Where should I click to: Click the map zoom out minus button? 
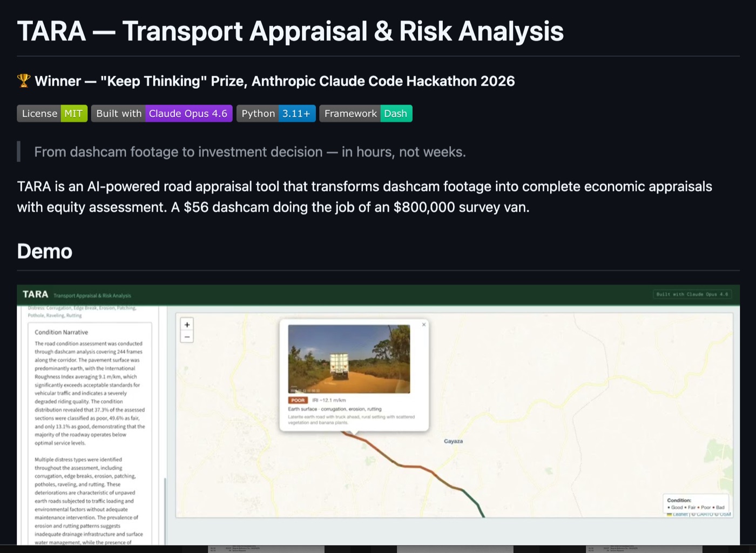coord(187,337)
